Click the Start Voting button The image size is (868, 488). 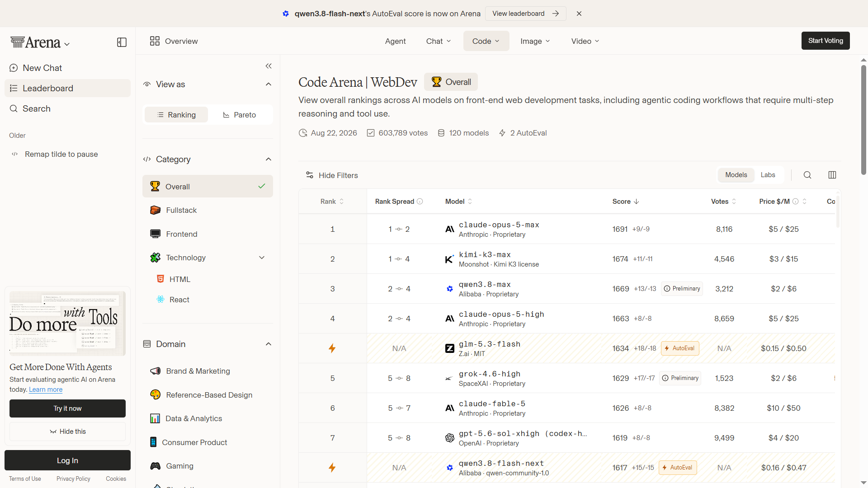coord(826,41)
